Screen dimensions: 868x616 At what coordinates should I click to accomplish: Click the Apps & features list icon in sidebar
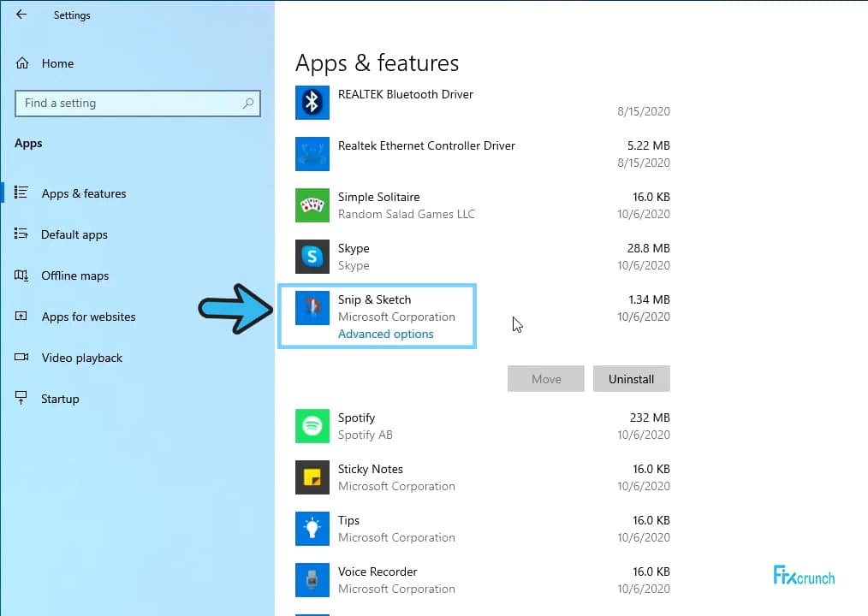click(x=21, y=192)
